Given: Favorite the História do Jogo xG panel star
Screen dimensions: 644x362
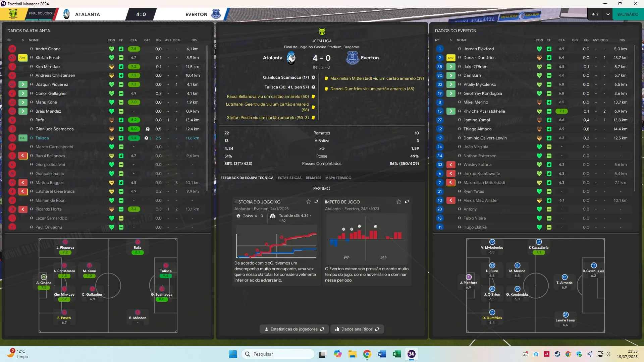Looking at the screenshot, I should 308,202.
